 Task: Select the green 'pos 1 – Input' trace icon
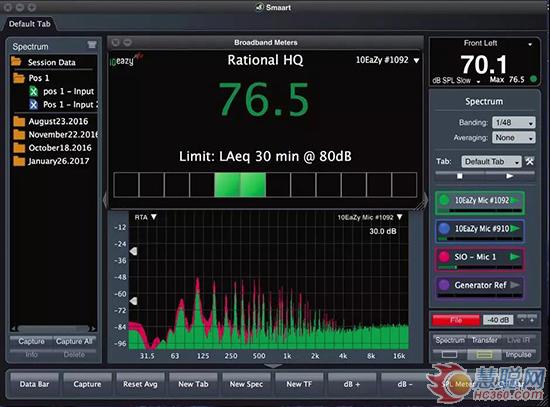pyautogui.click(x=33, y=92)
